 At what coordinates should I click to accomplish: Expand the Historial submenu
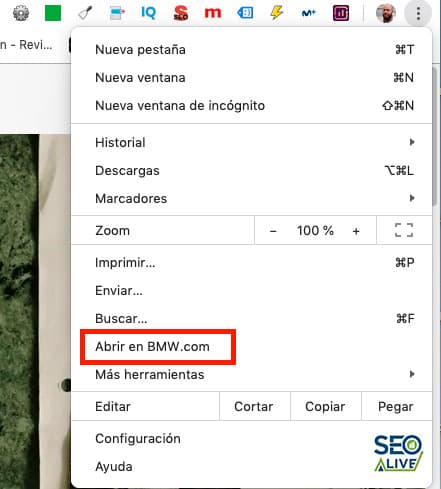point(252,142)
